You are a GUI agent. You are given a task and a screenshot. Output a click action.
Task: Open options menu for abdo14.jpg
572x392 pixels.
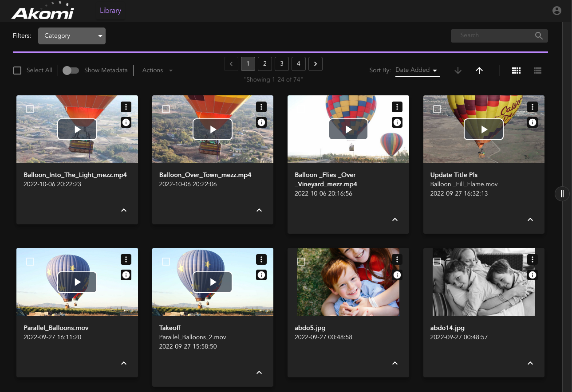533,260
